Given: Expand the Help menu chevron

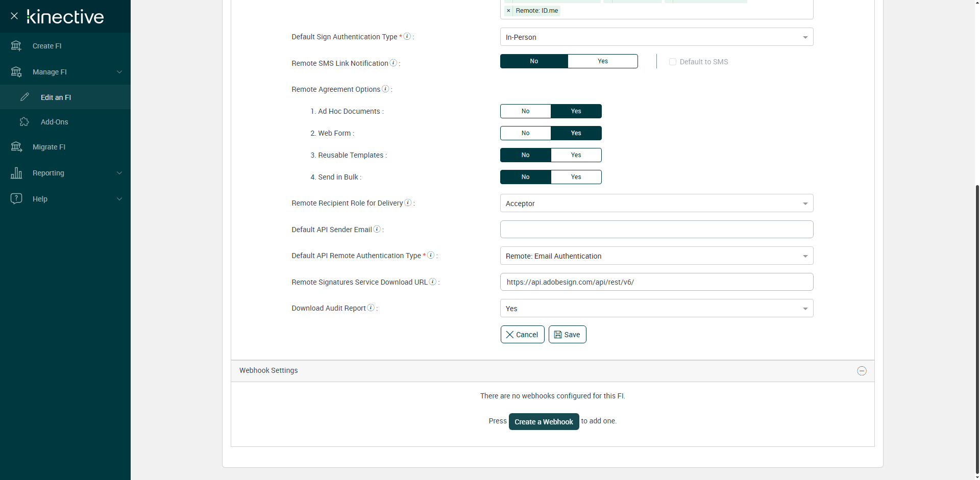Looking at the screenshot, I should click(x=119, y=199).
